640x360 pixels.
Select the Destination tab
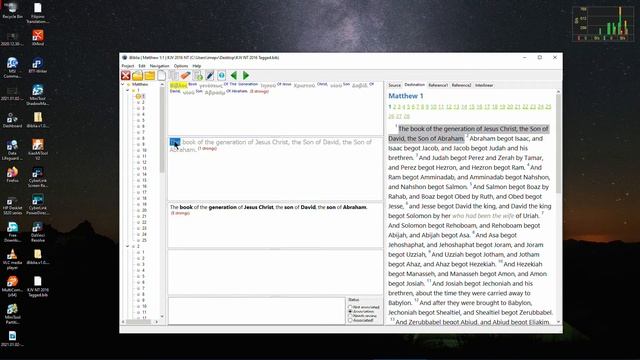click(x=414, y=85)
